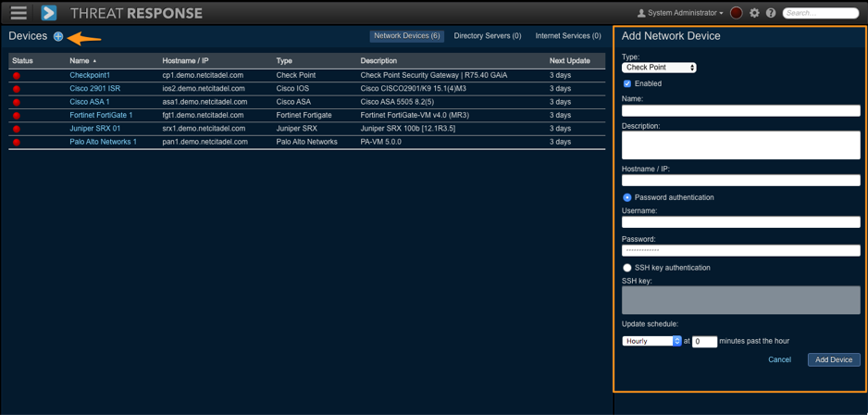
Task: Switch to Directory Servers tab
Action: (487, 36)
